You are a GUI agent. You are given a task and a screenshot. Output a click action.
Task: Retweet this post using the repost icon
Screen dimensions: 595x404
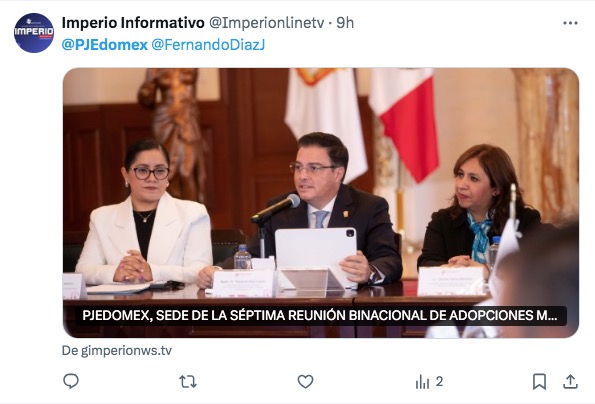(x=188, y=382)
